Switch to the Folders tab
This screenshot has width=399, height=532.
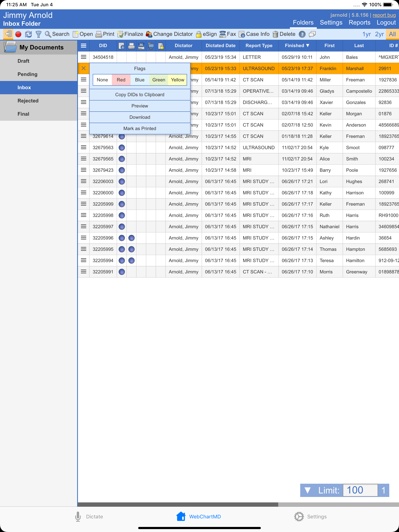click(303, 23)
